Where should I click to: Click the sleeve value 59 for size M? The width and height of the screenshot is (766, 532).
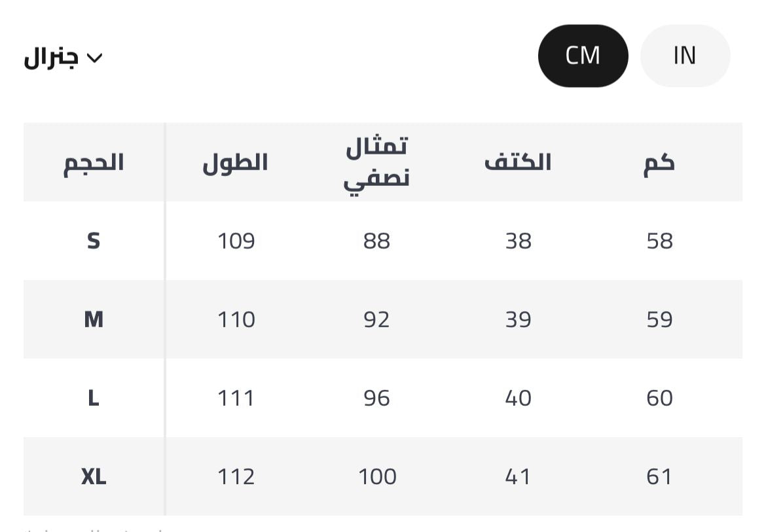click(659, 319)
